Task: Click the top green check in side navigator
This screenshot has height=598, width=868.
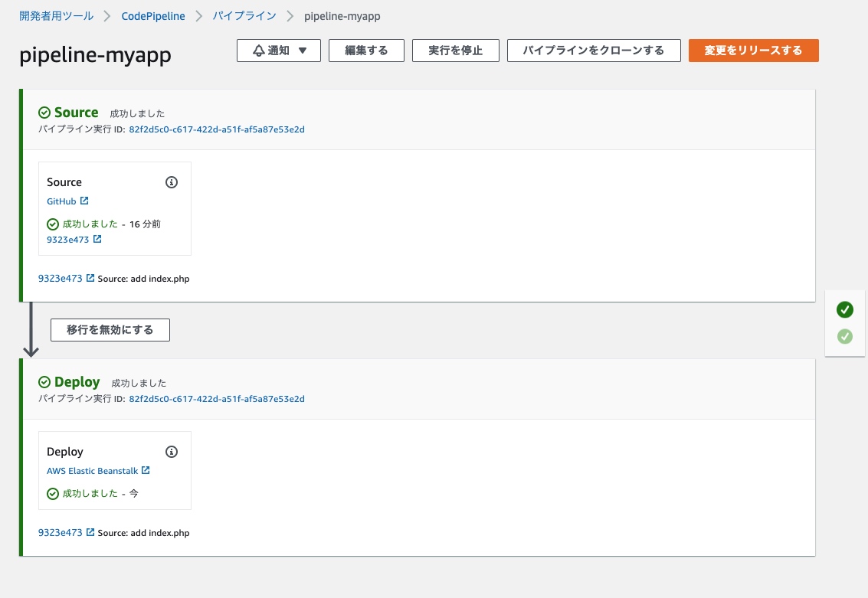Action: click(844, 309)
